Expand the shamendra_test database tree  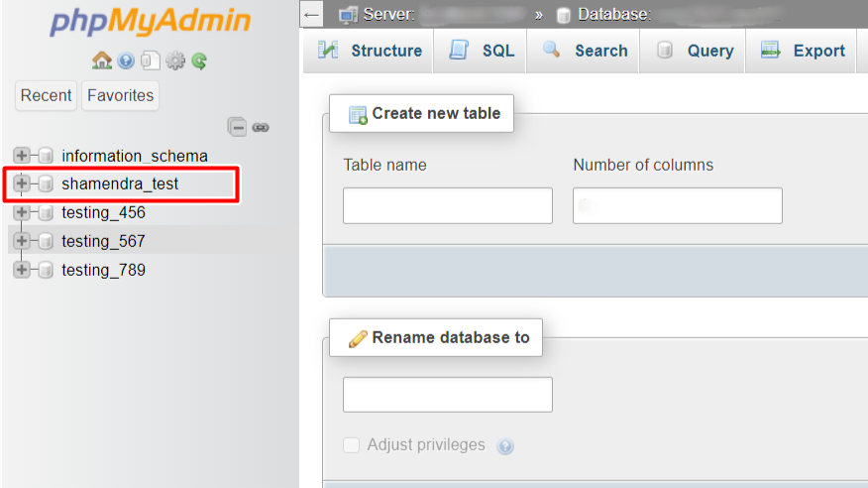[x=22, y=183]
